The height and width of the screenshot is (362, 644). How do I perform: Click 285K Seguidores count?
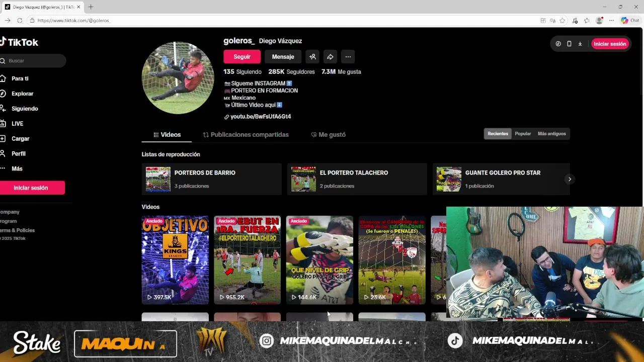292,72
